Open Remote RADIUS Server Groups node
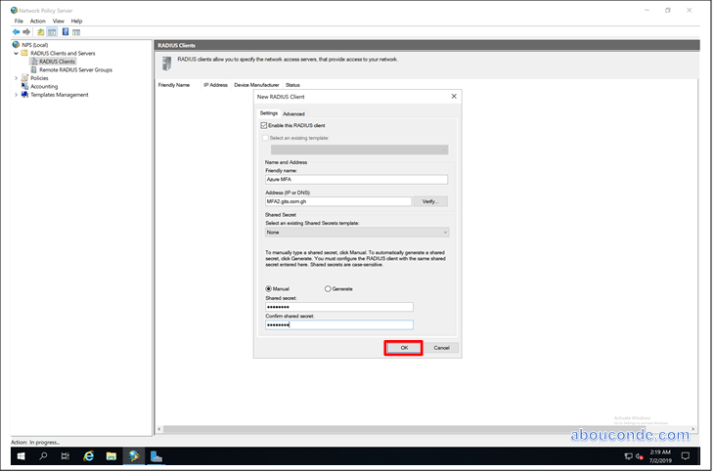 pyautogui.click(x=75, y=69)
